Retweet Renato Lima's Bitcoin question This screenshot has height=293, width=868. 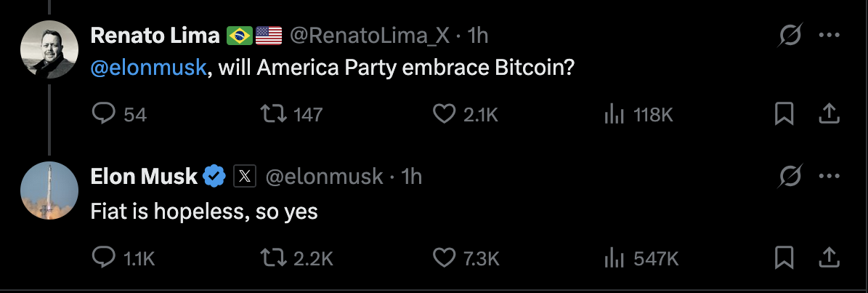coord(272,115)
